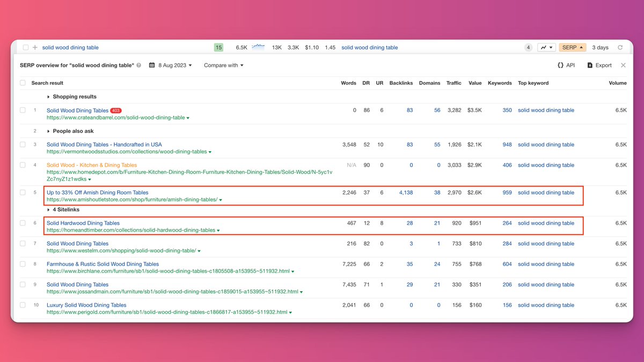
Task: Open Solid Wood Dining Tables - Handcrafted in USA
Action: pyautogui.click(x=104, y=145)
